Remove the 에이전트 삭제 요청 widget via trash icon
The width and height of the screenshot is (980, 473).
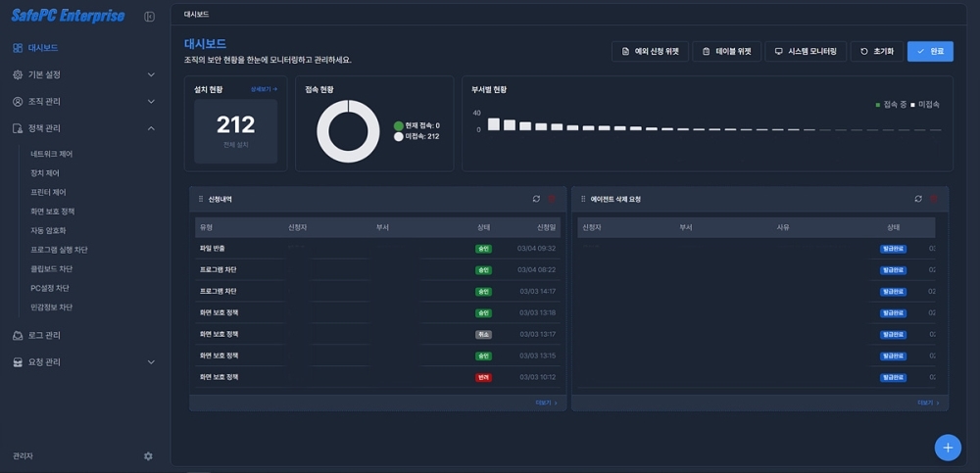pyautogui.click(x=933, y=199)
